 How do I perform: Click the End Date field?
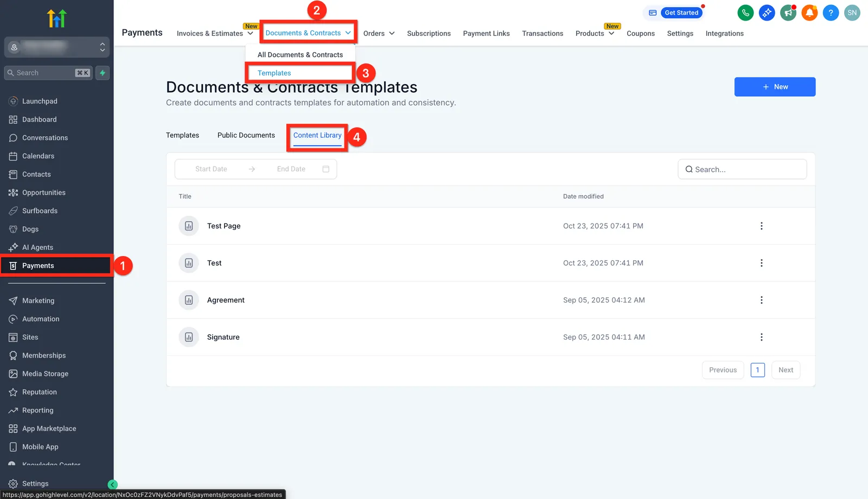(291, 169)
